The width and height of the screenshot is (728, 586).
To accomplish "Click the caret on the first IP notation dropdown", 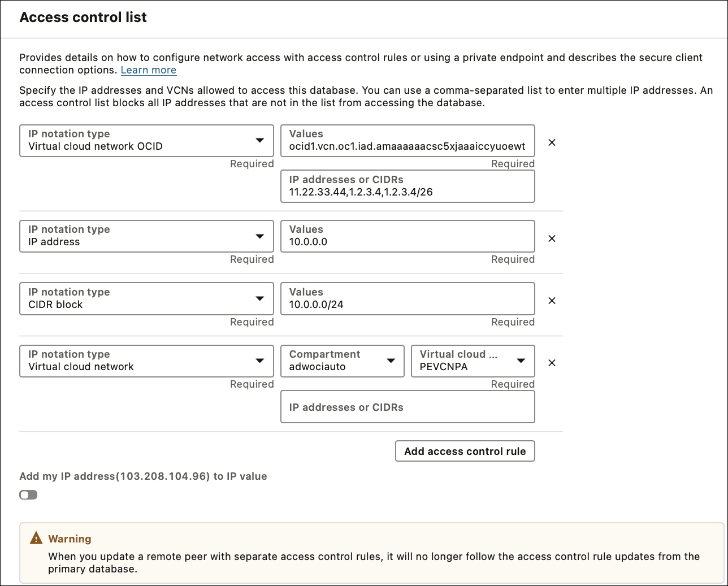I will pyautogui.click(x=259, y=141).
